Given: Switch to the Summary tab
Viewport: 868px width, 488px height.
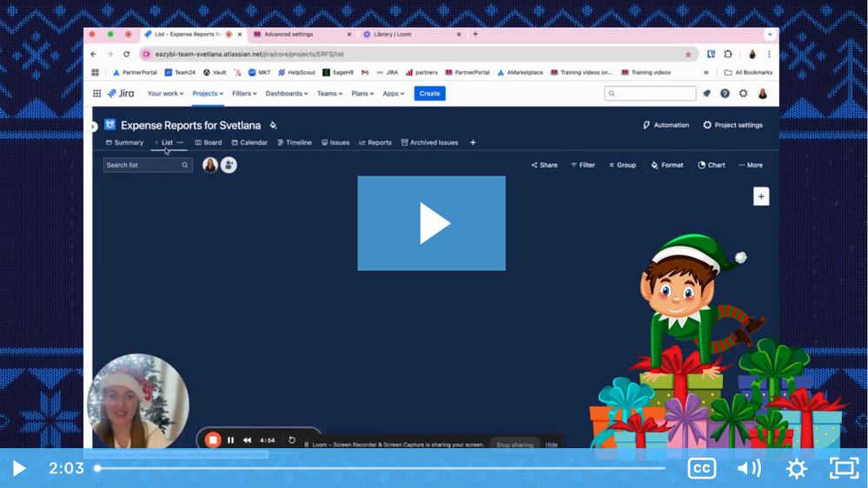Looking at the screenshot, I should pyautogui.click(x=124, y=142).
